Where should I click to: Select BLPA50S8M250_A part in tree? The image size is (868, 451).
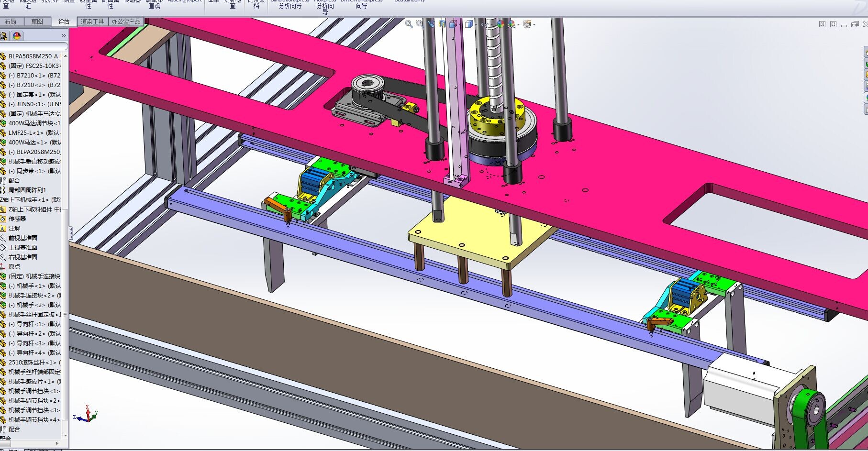[34, 56]
